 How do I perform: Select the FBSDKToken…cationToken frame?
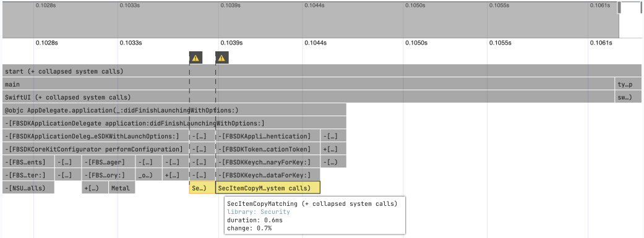268,149
